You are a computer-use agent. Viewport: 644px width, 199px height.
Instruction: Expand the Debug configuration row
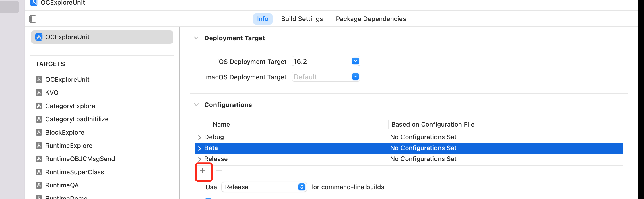point(199,137)
